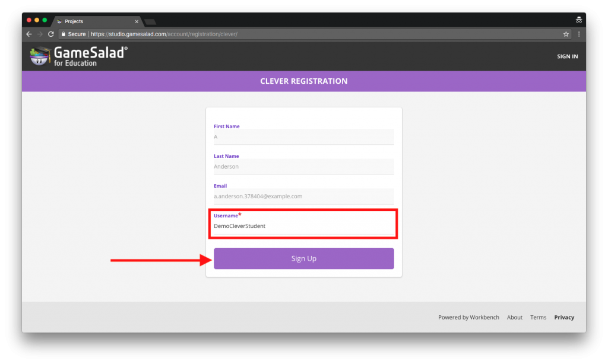Open the Terms footer link
The image size is (608, 364).
pos(538,318)
